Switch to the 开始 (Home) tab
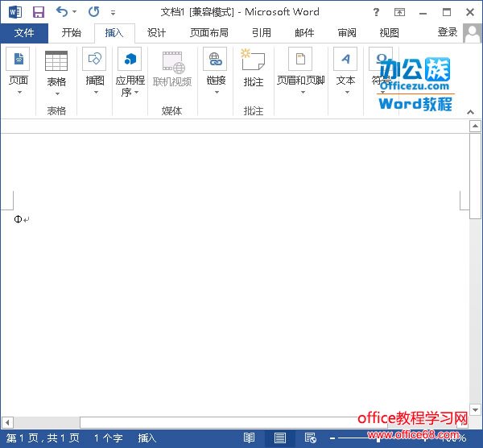The width and height of the screenshot is (483, 448). [71, 33]
